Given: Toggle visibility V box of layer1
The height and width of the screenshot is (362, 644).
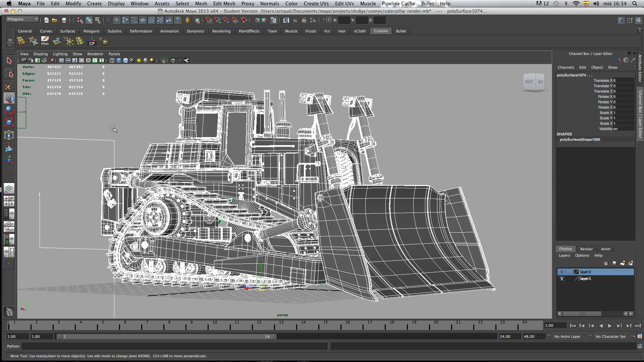Looking at the screenshot, I should tap(562, 279).
